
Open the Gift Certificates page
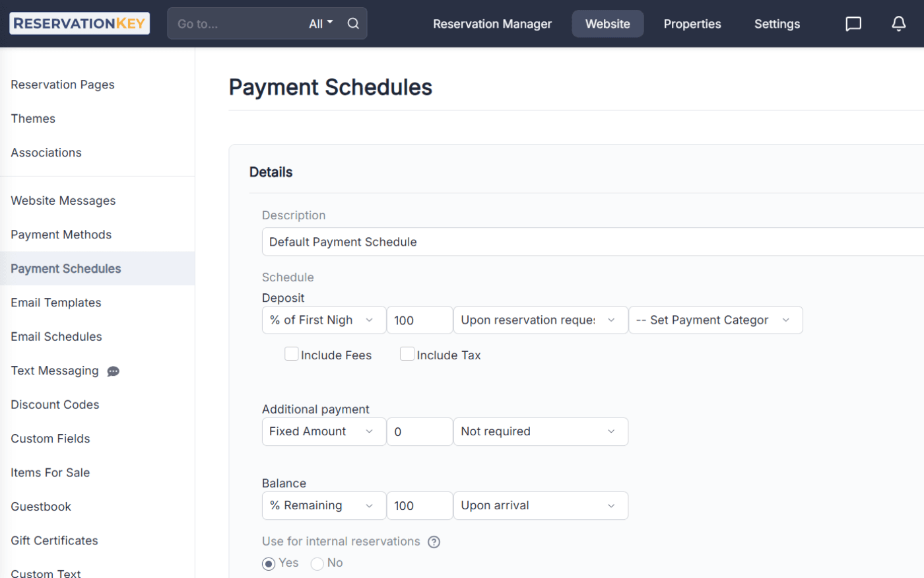click(53, 540)
